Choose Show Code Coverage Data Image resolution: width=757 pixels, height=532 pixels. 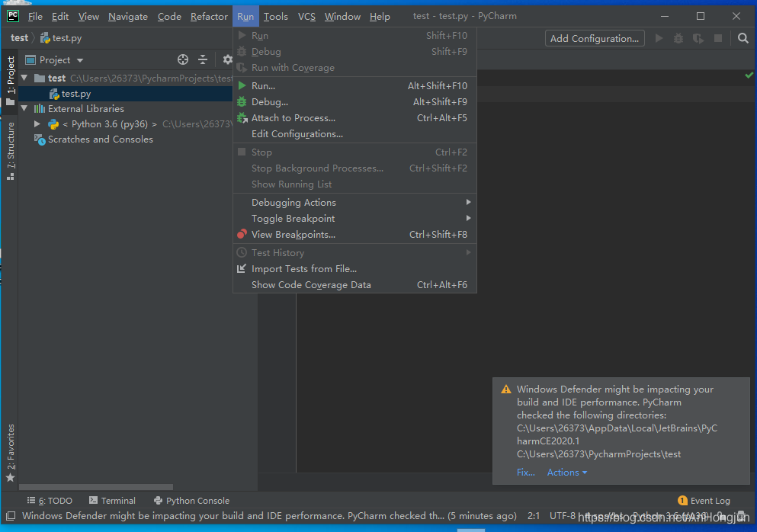click(x=354, y=285)
